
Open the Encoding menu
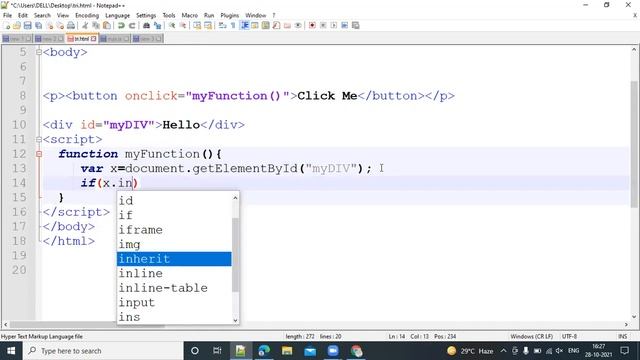point(87,15)
